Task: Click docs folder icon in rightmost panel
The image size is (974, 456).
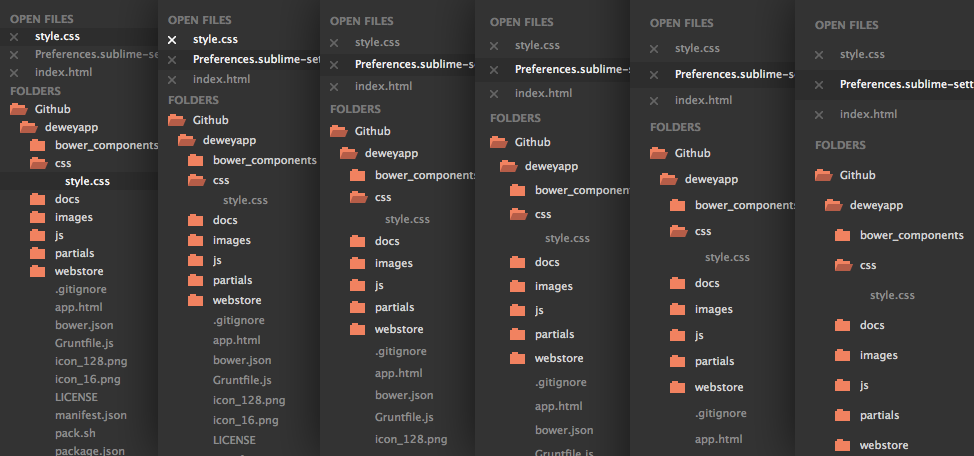Action: [x=843, y=326]
